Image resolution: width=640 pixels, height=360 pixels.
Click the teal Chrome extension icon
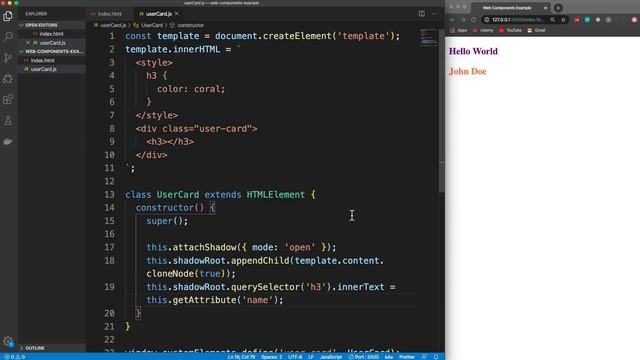[587, 20]
